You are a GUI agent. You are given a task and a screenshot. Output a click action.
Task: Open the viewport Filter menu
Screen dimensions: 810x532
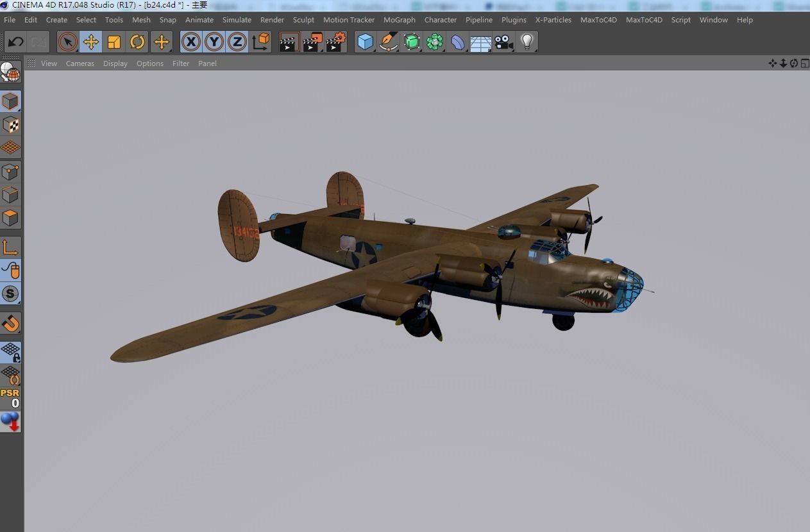pos(181,63)
